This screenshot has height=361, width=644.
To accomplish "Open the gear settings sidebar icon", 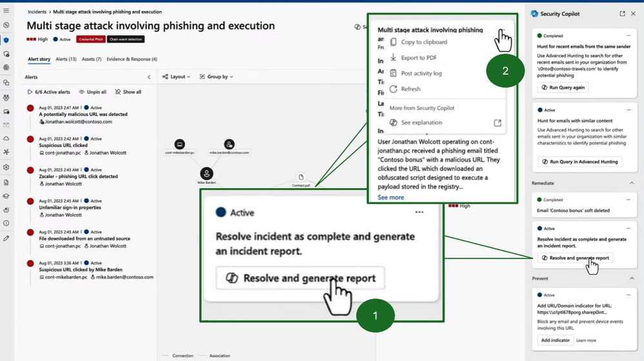I will pyautogui.click(x=6, y=167).
